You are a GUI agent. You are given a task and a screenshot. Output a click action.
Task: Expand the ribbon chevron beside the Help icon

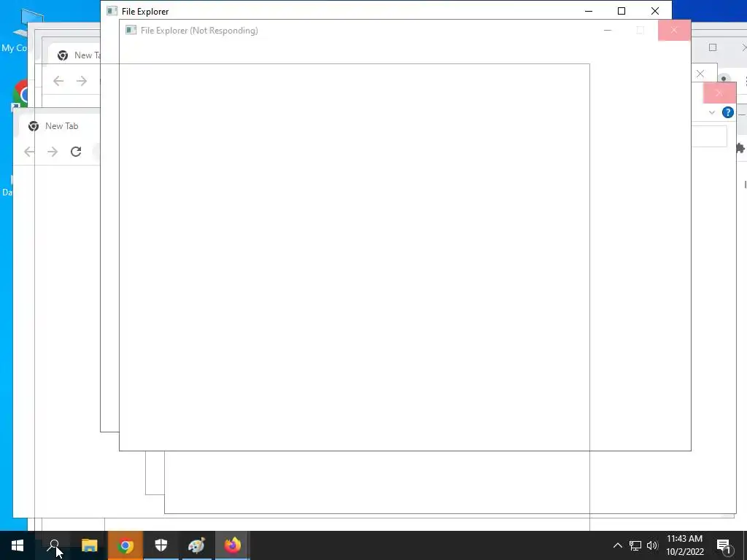(712, 112)
